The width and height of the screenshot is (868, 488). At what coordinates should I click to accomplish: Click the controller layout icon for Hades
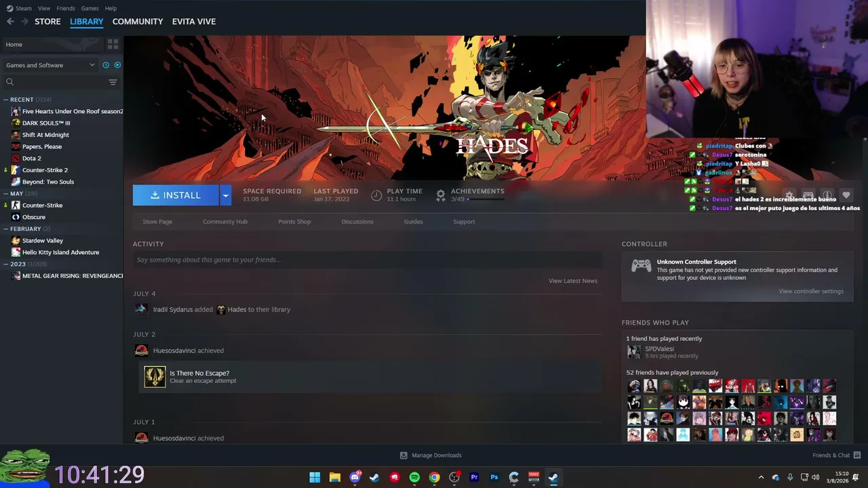click(808, 195)
